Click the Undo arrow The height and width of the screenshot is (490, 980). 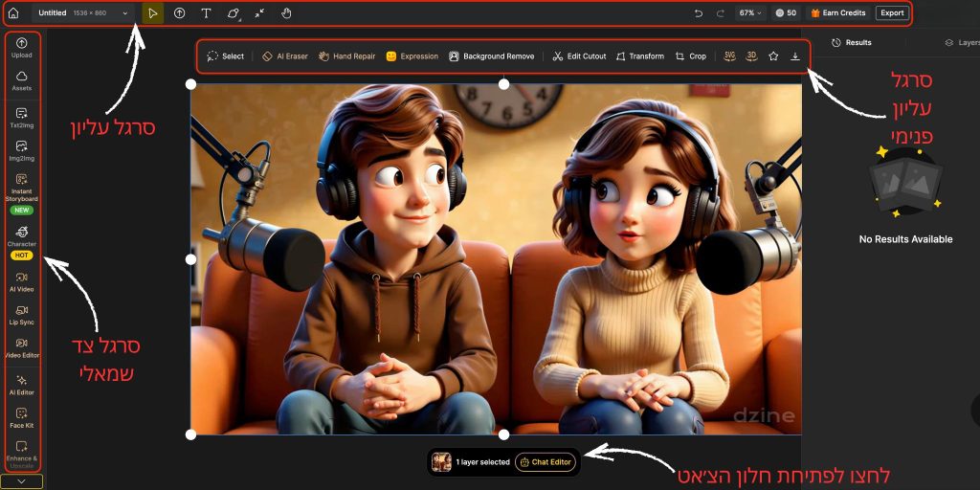tap(698, 13)
